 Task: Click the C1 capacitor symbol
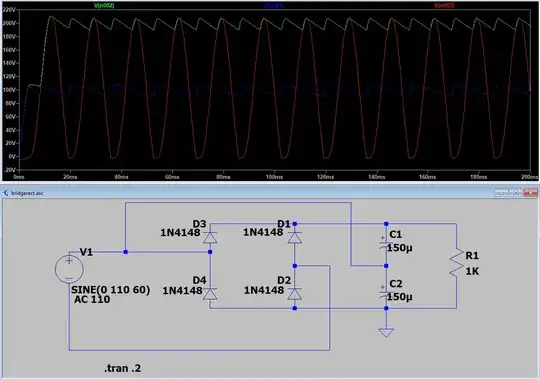[386, 243]
